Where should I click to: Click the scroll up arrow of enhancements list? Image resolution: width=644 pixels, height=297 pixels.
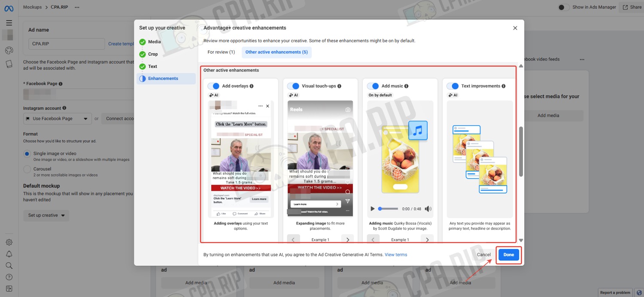521,66
